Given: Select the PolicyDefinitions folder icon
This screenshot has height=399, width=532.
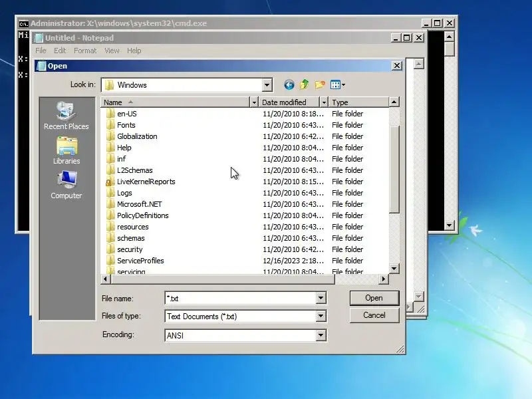Looking at the screenshot, I should coord(110,215).
